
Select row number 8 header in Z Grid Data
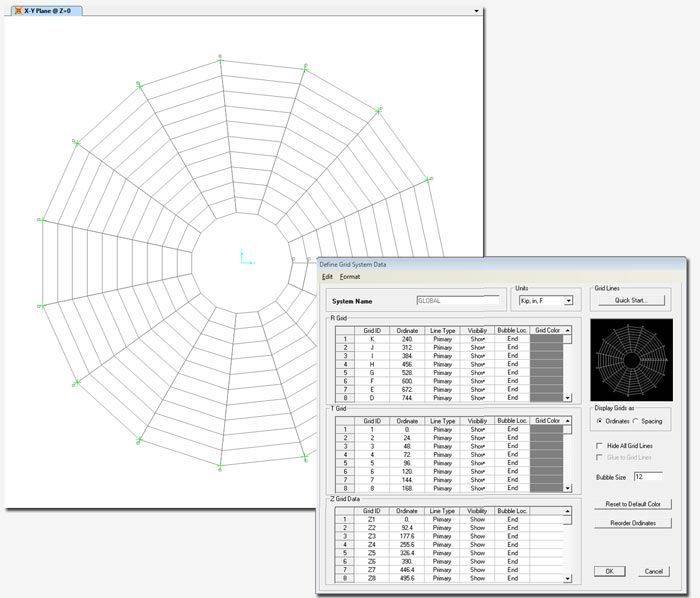pyautogui.click(x=345, y=578)
